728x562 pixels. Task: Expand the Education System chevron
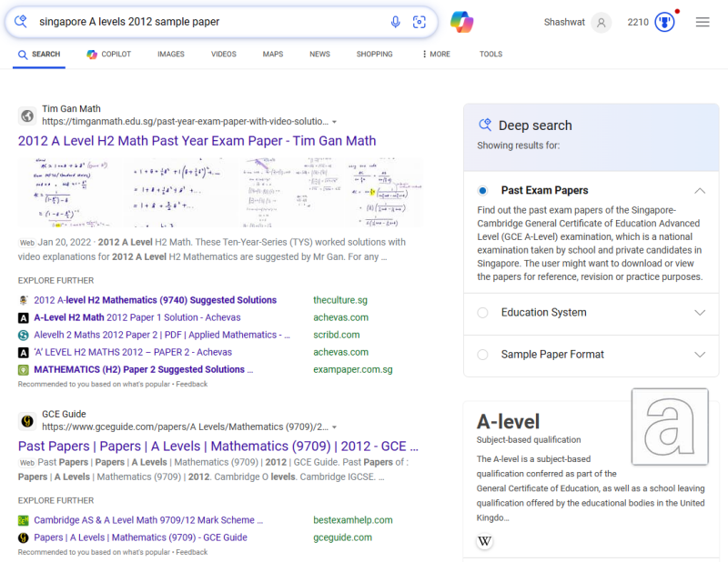point(699,313)
